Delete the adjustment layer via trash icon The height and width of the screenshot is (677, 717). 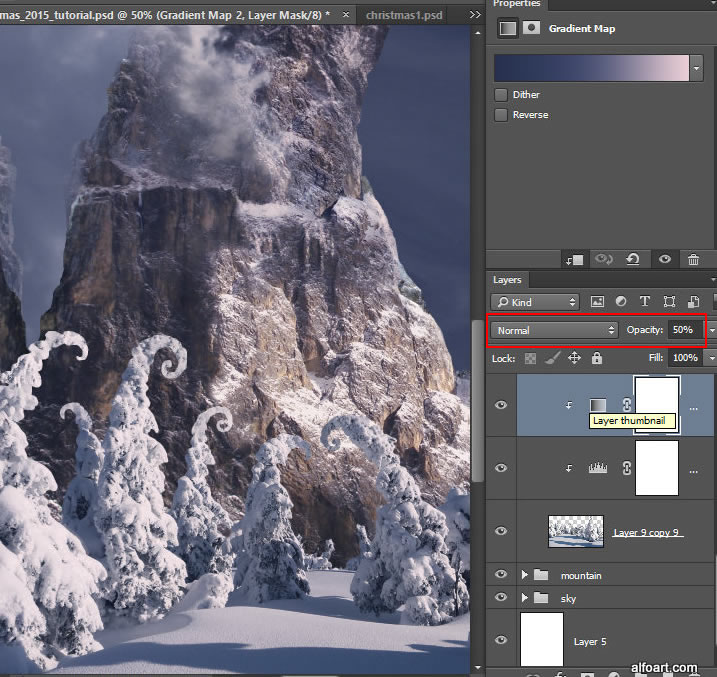(x=693, y=260)
